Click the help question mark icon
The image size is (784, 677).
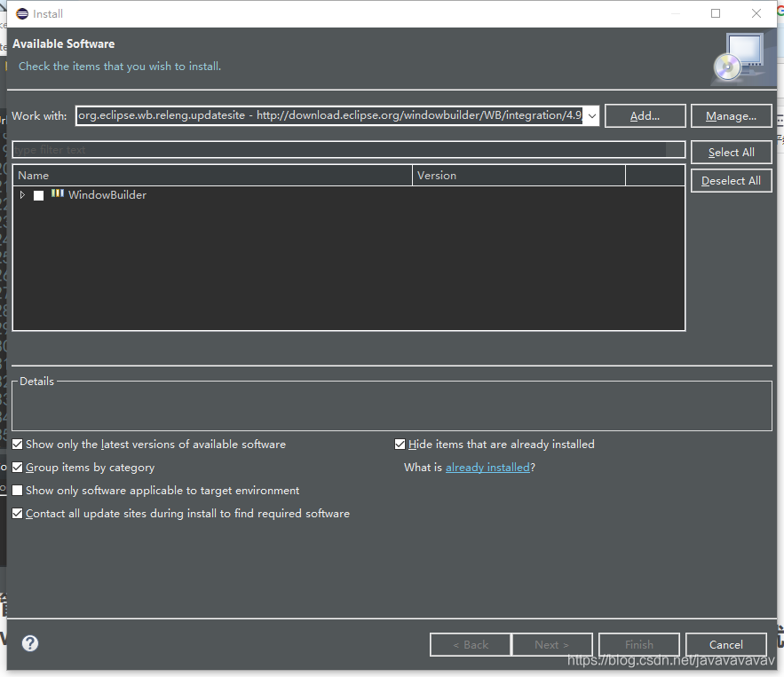point(30,643)
